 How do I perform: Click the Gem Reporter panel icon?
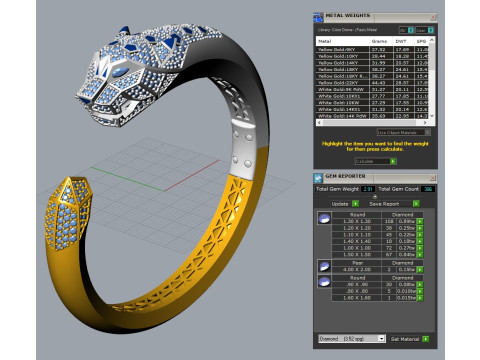pos(318,178)
